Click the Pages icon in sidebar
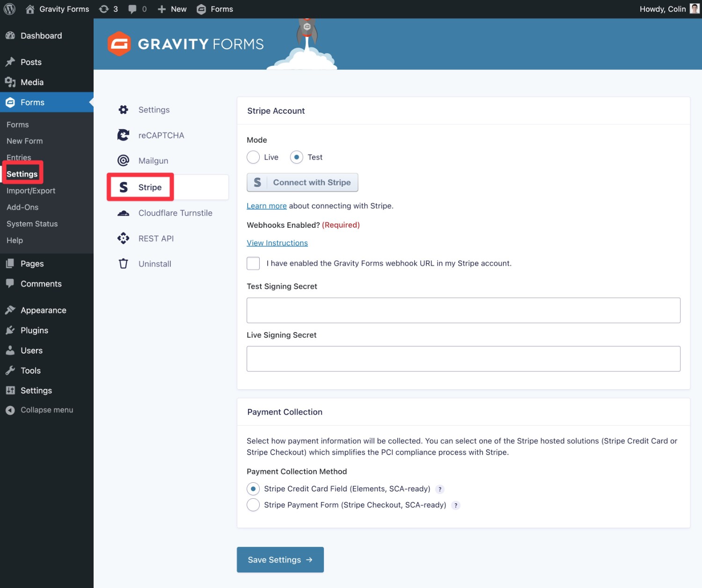 pyautogui.click(x=10, y=264)
